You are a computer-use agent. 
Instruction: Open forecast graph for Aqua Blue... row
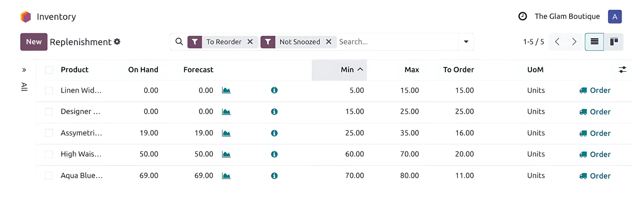click(226, 176)
